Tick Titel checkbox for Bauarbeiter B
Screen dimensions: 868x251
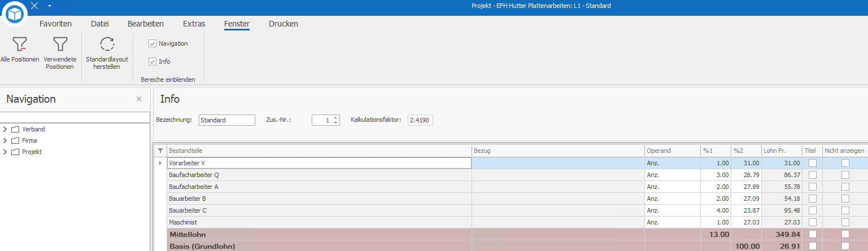812,199
